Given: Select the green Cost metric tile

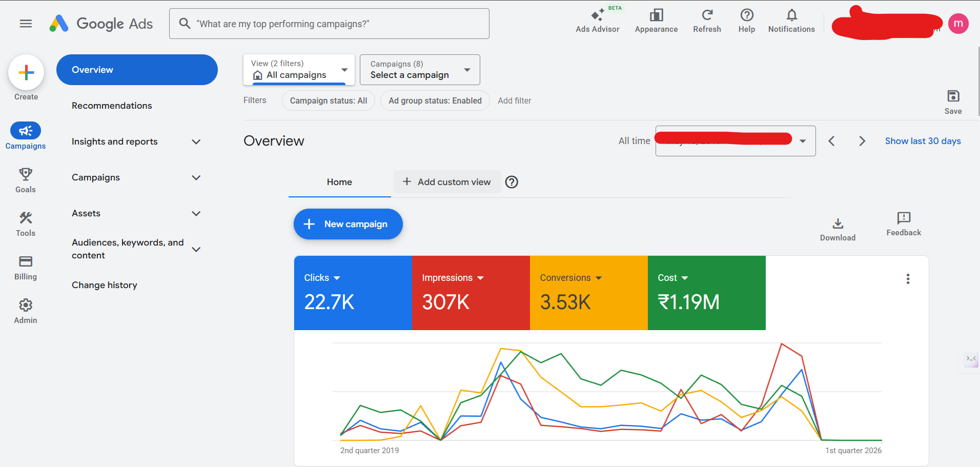Looking at the screenshot, I should (x=706, y=293).
